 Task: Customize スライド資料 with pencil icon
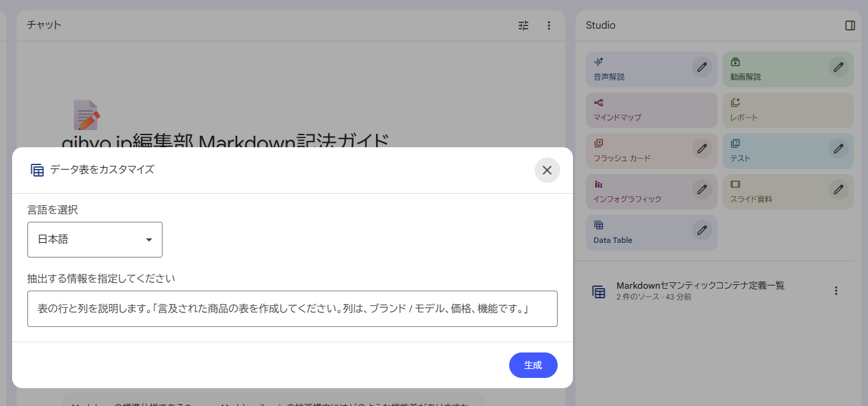pos(839,189)
